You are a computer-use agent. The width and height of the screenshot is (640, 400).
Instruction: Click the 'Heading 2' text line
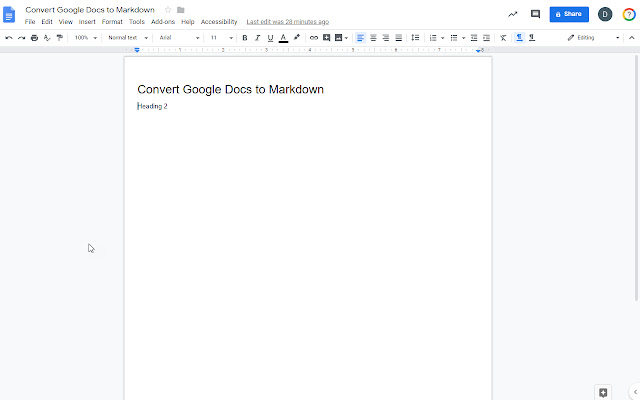152,106
